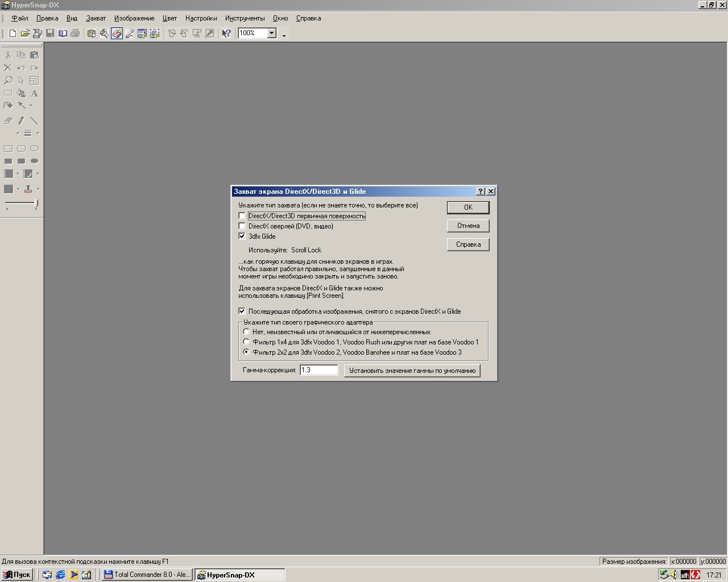The image size is (728, 582).
Task: Select the Stamp tool at the toolbar bottom
Action: pyautogui.click(x=27, y=188)
